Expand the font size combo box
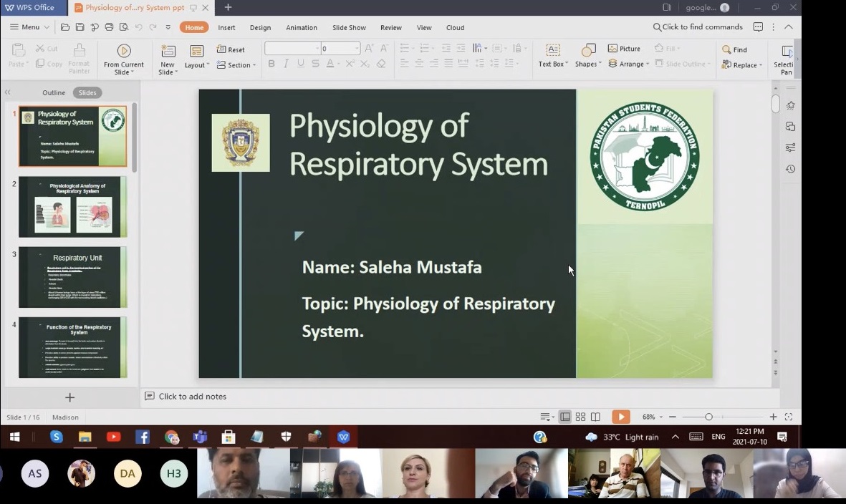Viewport: 846px width, 504px height. [x=357, y=49]
